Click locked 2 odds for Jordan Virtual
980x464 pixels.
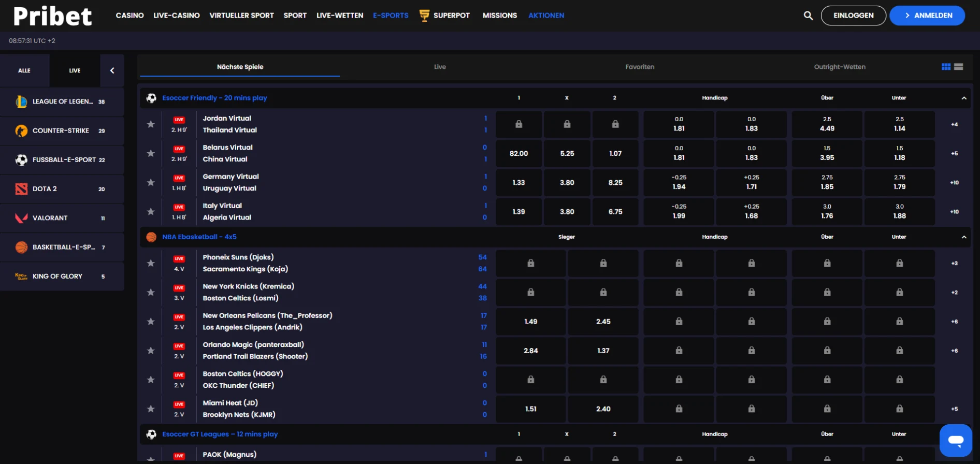point(615,124)
